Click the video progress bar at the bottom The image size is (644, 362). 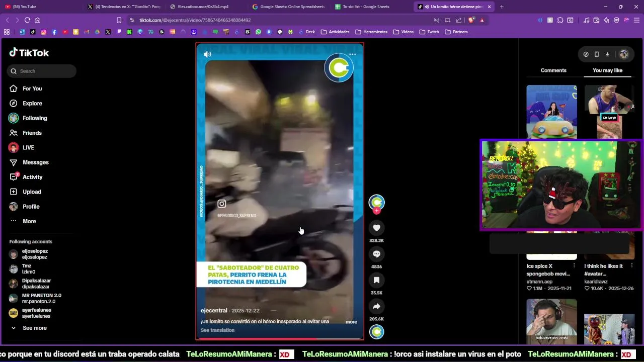tap(280, 339)
